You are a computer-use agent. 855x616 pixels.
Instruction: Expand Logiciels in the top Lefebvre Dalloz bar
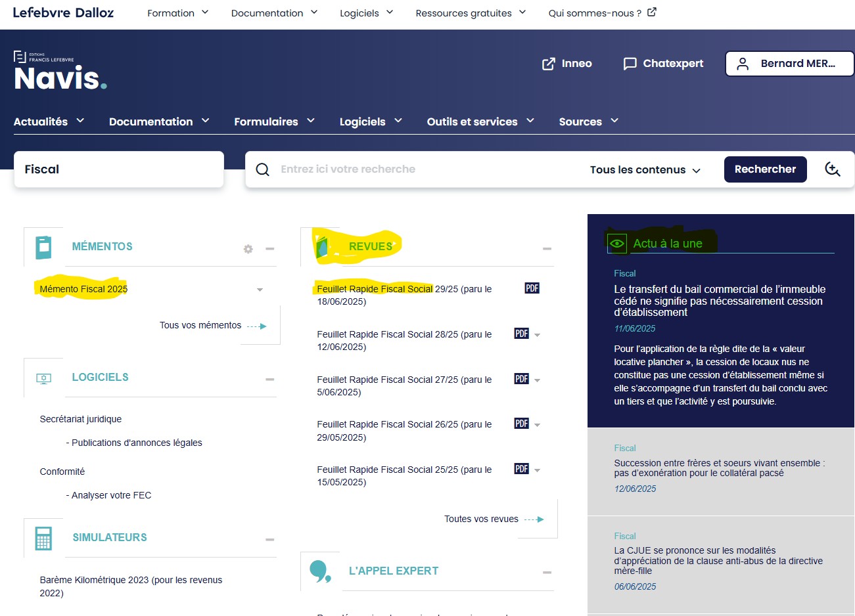(x=367, y=13)
